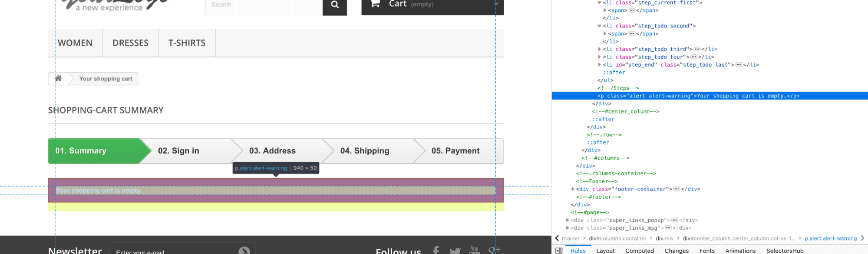Expand the step_end li node

pos(600,65)
